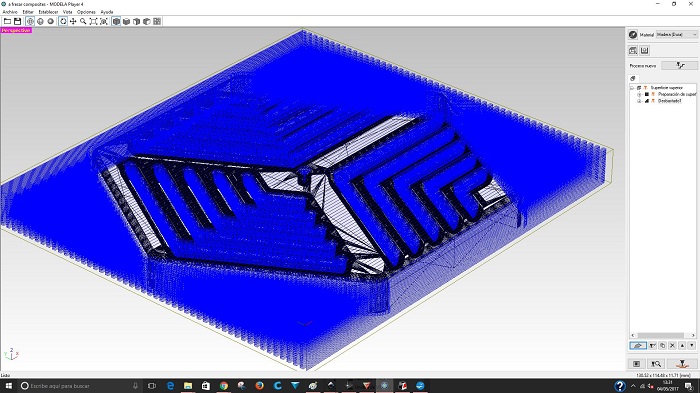This screenshot has width=700, height=393.
Task: Click the copy process button
Action: tap(662, 345)
